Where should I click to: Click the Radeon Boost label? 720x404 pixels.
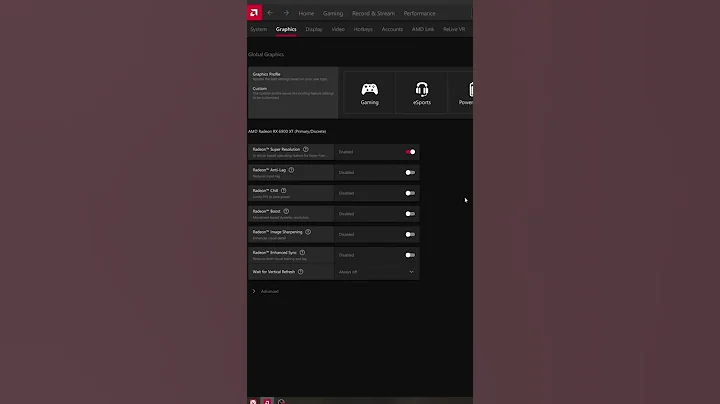(266, 211)
